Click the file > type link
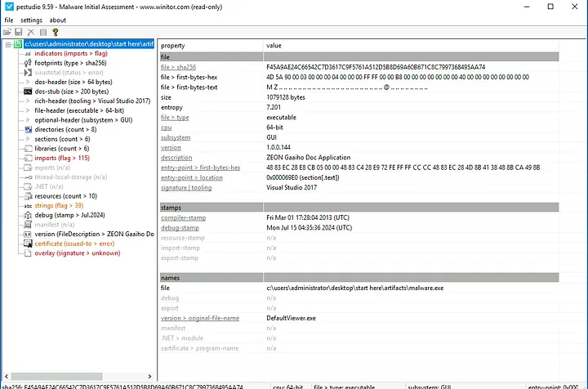 coord(175,118)
